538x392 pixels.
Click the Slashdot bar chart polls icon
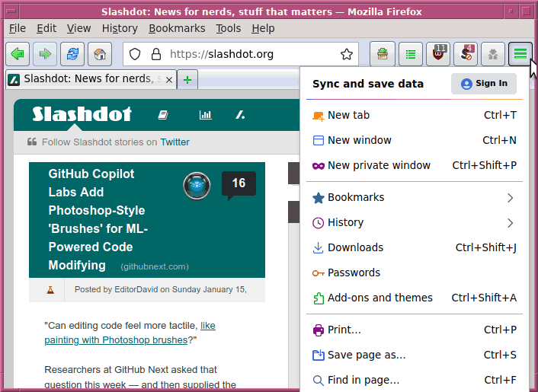click(206, 115)
